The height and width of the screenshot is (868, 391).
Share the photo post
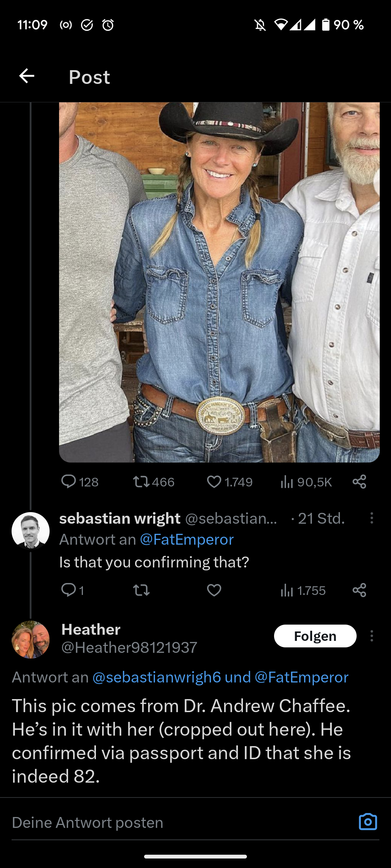click(x=360, y=482)
